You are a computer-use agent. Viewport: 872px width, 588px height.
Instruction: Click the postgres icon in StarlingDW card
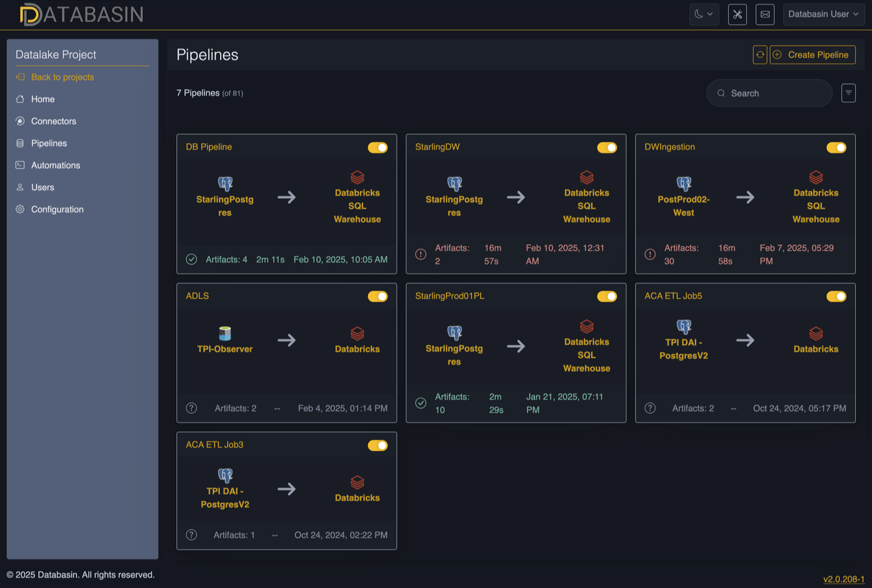[455, 184]
